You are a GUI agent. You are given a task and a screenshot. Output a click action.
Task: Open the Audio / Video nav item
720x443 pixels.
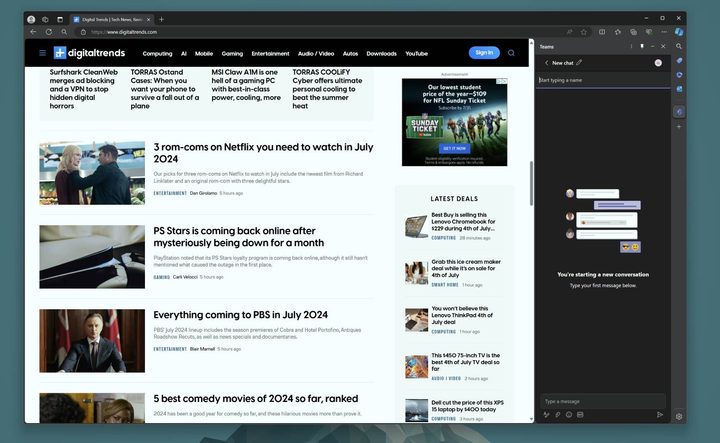(x=316, y=54)
